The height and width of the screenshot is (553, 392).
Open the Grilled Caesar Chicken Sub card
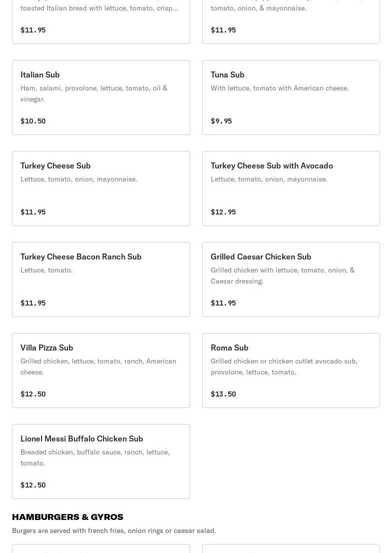(x=291, y=279)
